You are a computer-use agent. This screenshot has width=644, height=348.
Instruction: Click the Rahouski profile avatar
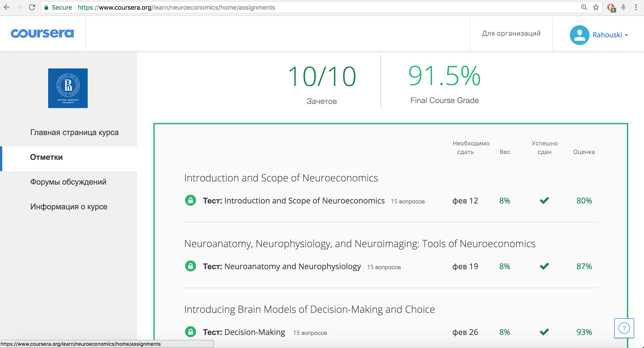point(579,35)
